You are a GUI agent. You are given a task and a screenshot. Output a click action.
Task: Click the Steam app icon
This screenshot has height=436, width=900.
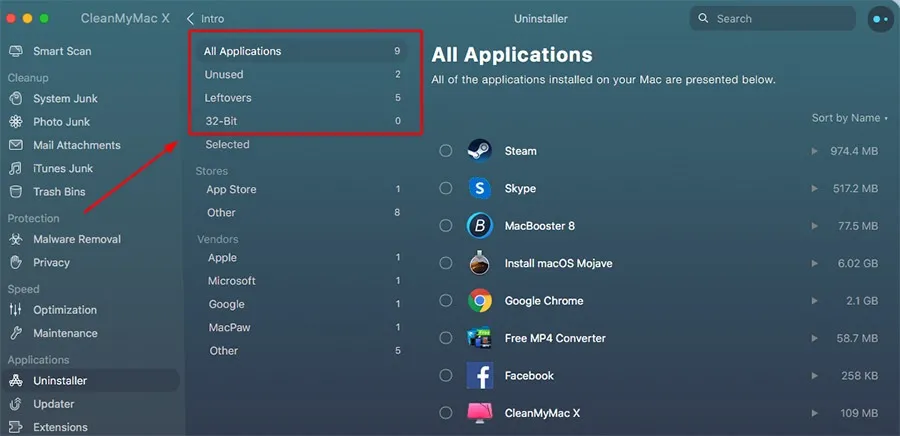479,151
